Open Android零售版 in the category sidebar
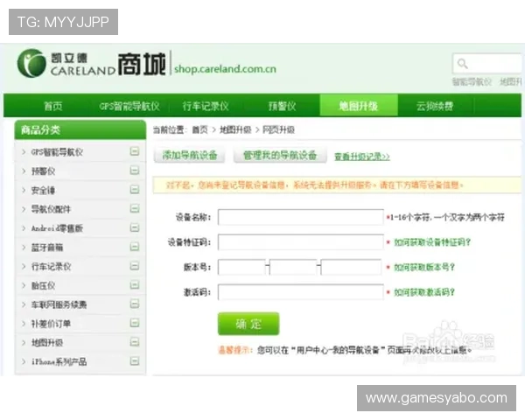 click(x=57, y=228)
